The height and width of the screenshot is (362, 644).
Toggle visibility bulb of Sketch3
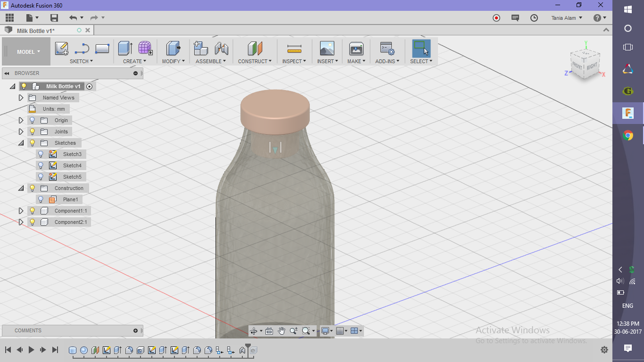click(x=41, y=154)
